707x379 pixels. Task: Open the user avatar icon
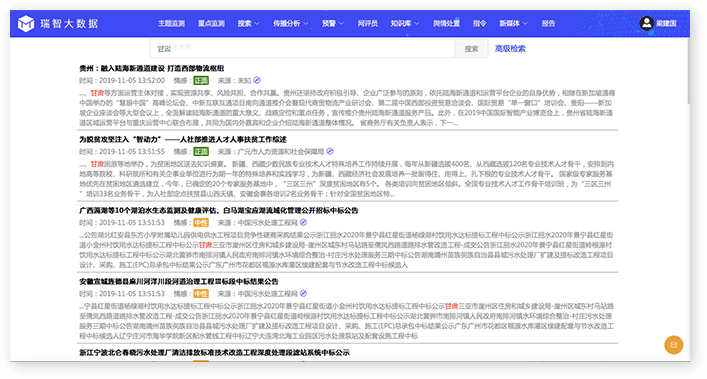tap(647, 23)
